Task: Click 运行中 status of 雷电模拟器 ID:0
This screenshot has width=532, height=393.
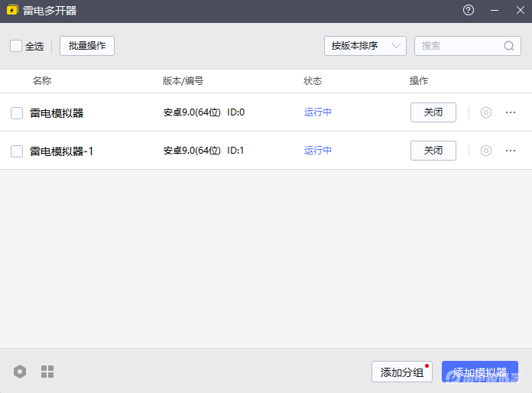Action: point(318,112)
